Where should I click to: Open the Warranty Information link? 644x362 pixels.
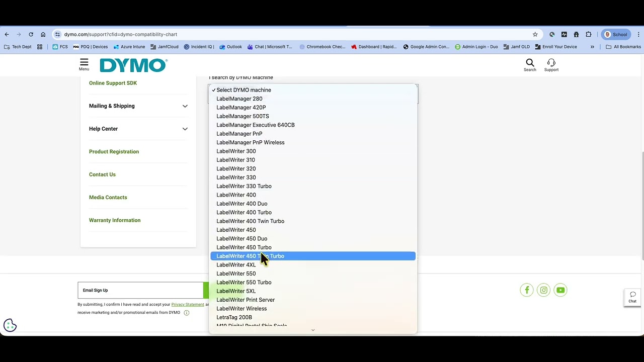(x=115, y=220)
